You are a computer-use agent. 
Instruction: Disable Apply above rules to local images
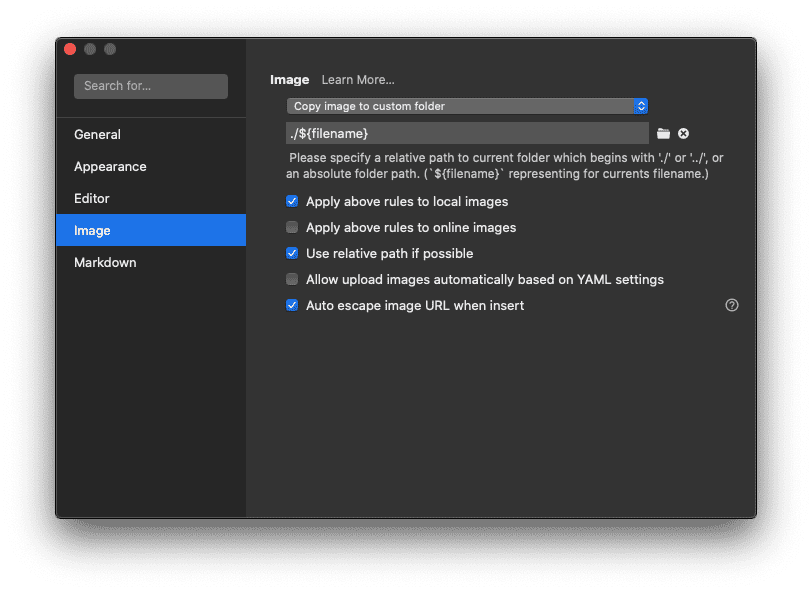click(x=292, y=201)
